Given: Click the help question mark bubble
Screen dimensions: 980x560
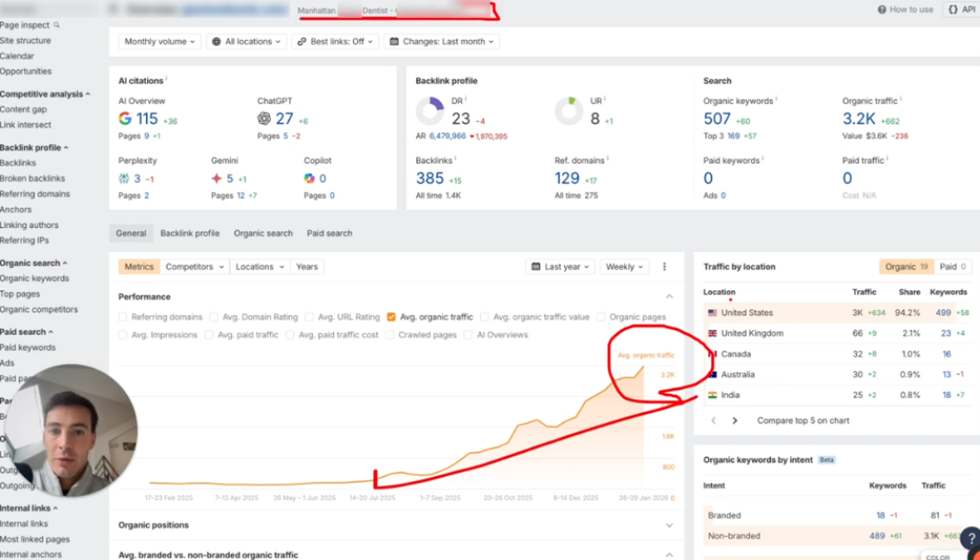Looking at the screenshot, I should click(x=970, y=538).
